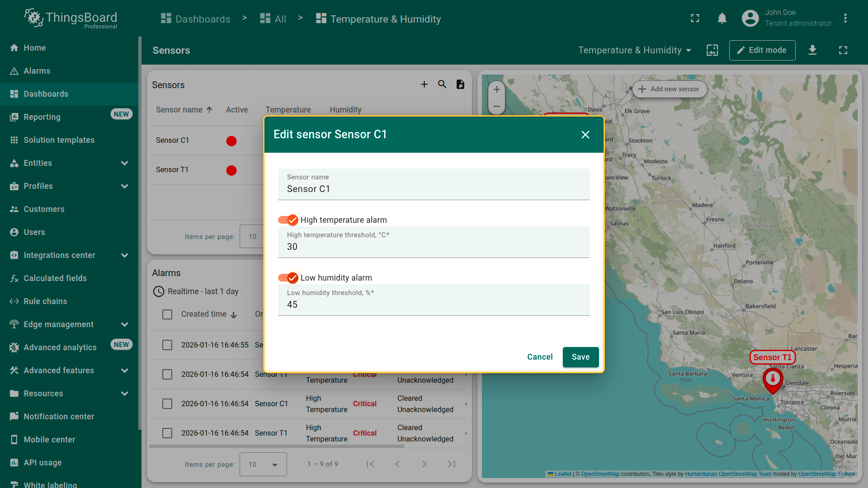
Task: Open alarms items per page dropdown
Action: click(x=263, y=464)
